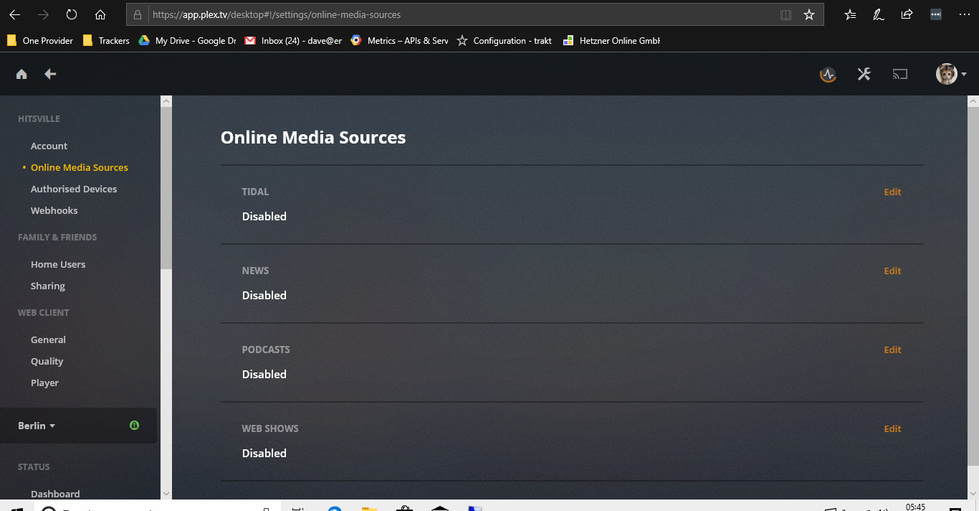Open the favorites hub icon

tap(850, 14)
